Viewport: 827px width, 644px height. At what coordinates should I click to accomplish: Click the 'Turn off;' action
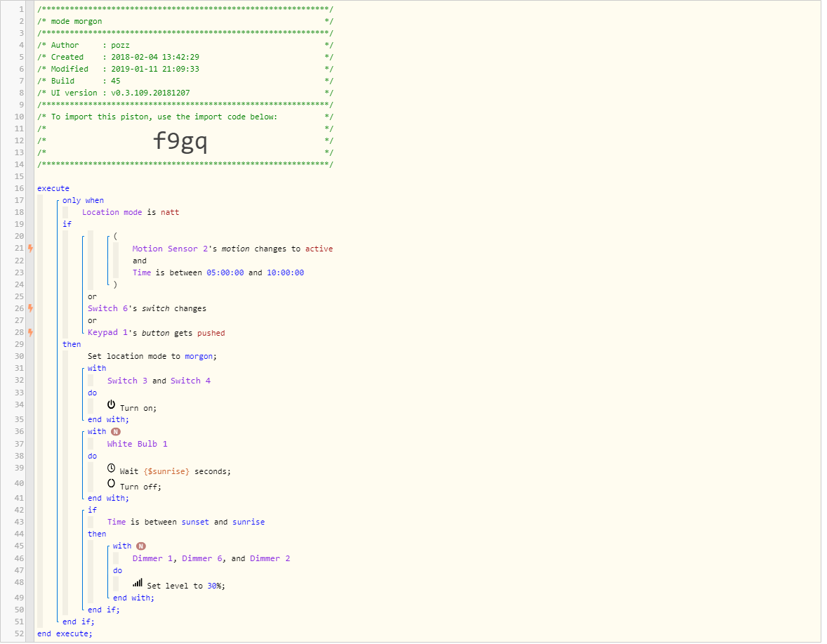(x=140, y=487)
